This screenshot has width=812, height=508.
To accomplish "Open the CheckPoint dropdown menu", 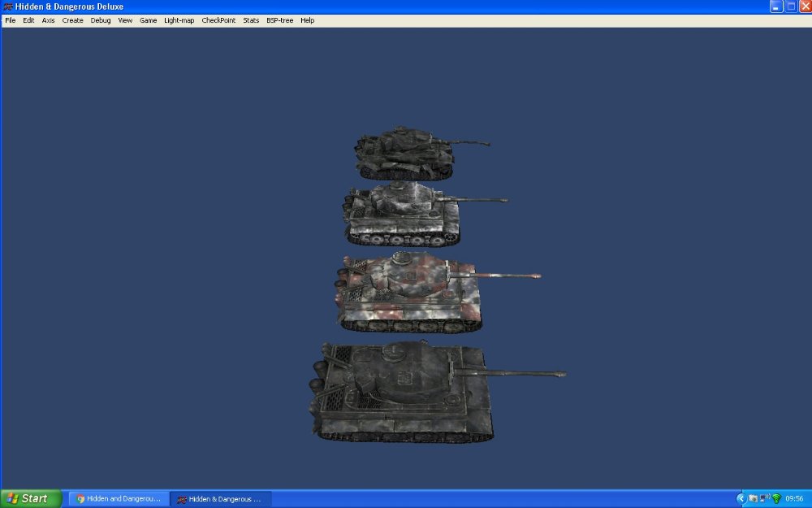I will [x=220, y=20].
